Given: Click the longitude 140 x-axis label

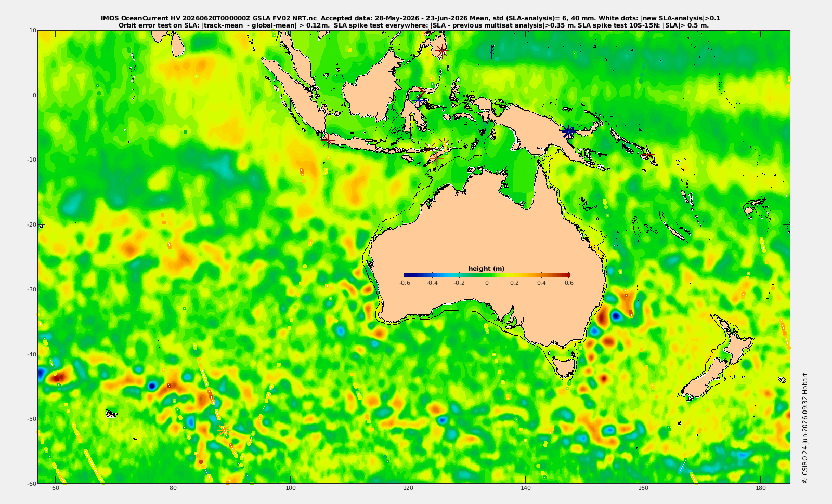Looking at the screenshot, I should [x=526, y=488].
